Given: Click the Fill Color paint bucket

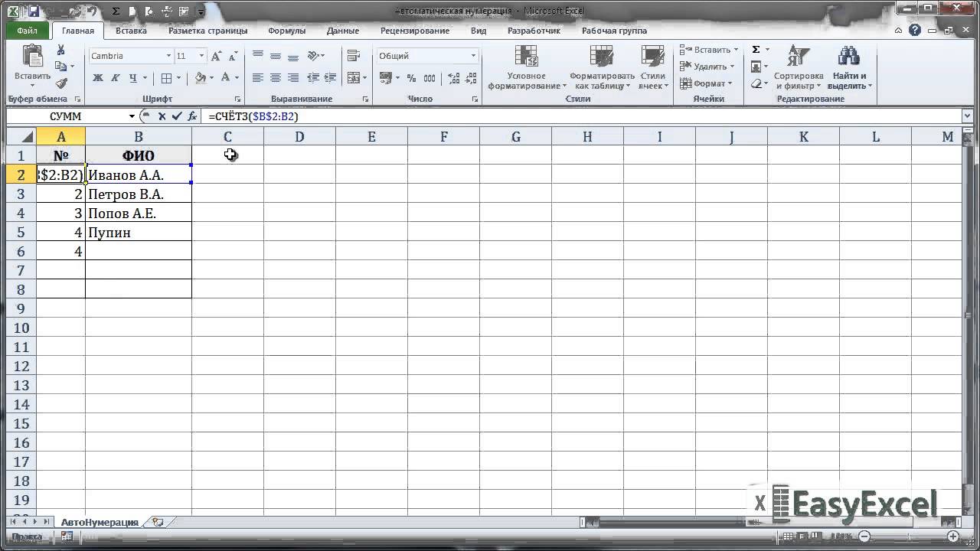Looking at the screenshot, I should pos(201,78).
